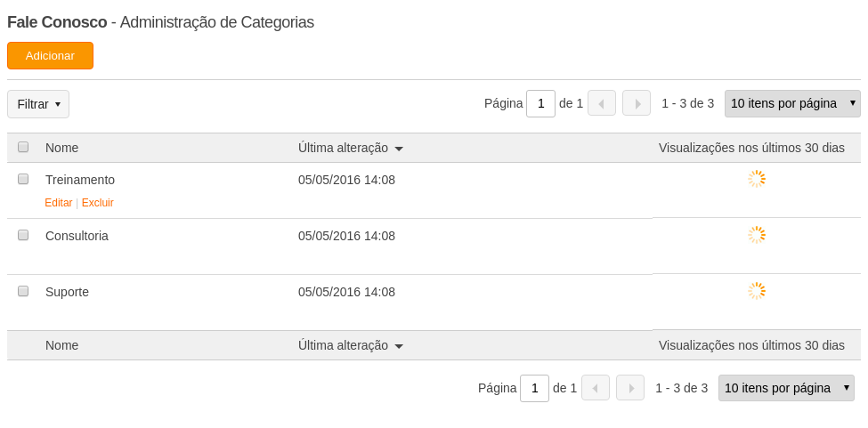Click the bottom previous page arrow
The image size is (868, 428).
click(596, 388)
